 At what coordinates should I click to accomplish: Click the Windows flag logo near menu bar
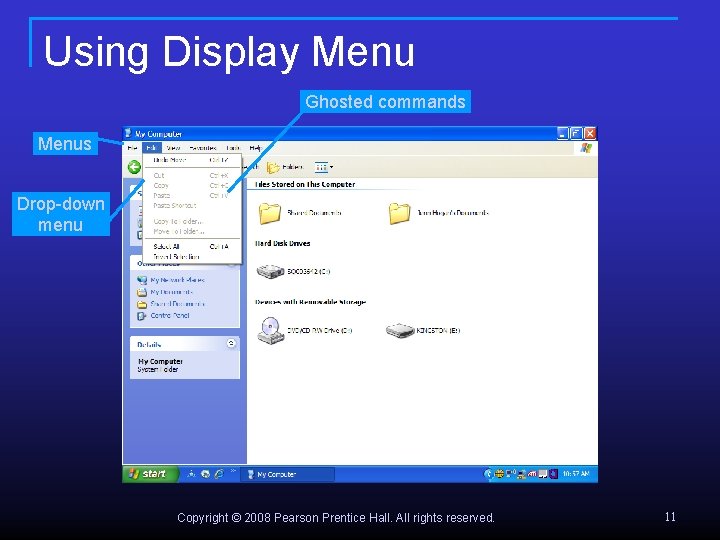coord(586,148)
